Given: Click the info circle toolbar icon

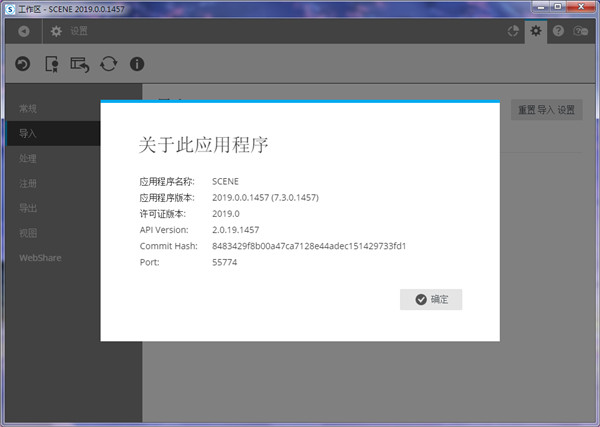Looking at the screenshot, I should pyautogui.click(x=137, y=64).
